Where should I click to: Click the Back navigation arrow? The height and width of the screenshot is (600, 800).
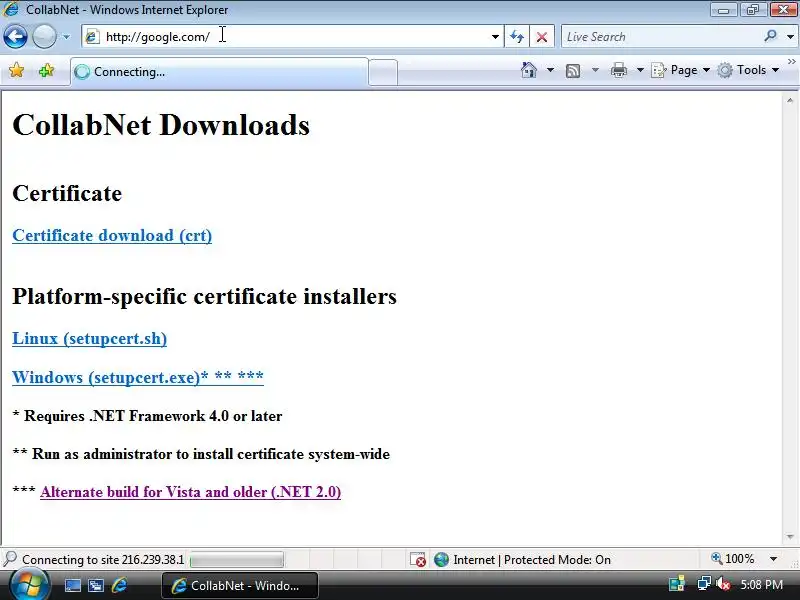tap(15, 37)
